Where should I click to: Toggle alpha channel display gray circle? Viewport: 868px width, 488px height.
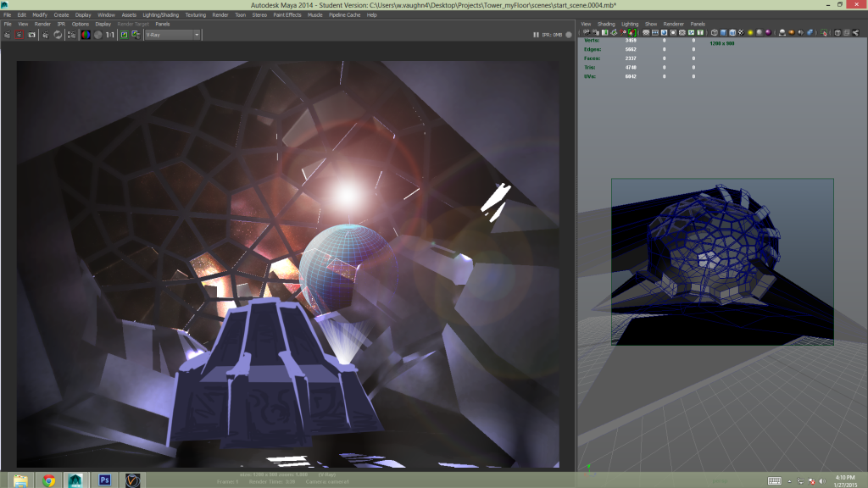coord(98,34)
